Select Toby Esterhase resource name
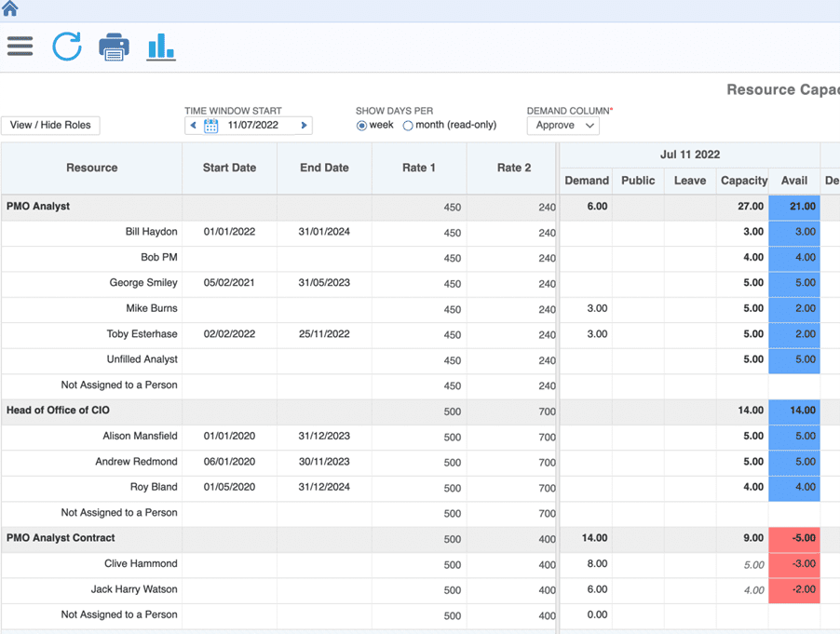The width and height of the screenshot is (840, 634). (x=142, y=334)
